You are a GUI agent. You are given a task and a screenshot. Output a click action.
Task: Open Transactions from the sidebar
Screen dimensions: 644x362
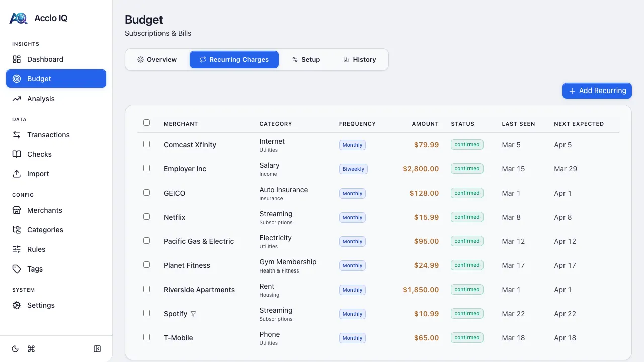coord(56,135)
